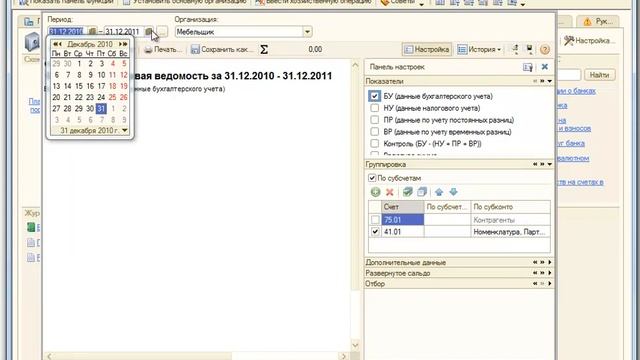
Task: Check ПР данные по учету постоянных разниц
Action: 374,120
